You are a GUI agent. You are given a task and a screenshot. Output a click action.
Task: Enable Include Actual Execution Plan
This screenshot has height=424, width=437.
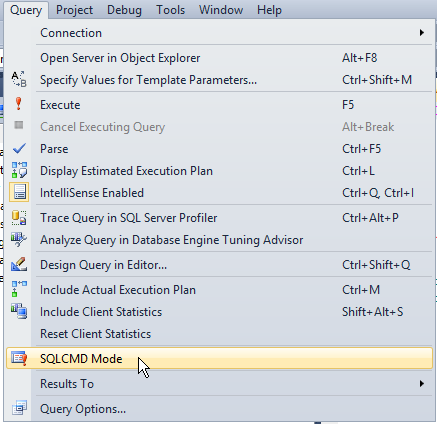[x=219, y=290]
